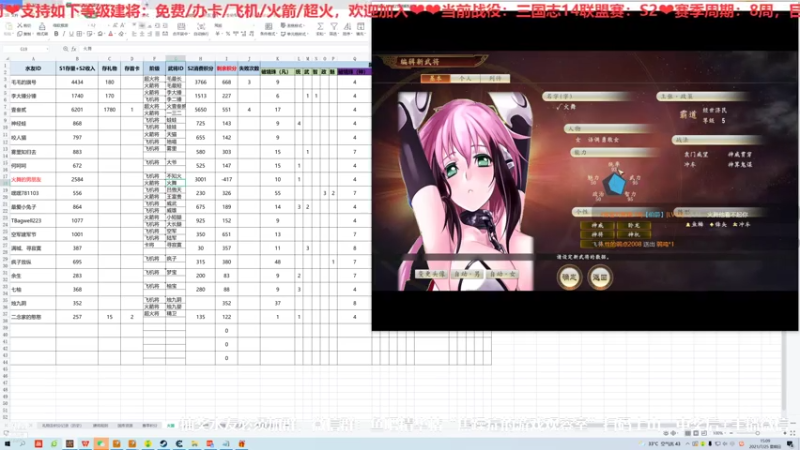Click cell with value 2584
Screen dimensions: 800x450
click(77, 180)
